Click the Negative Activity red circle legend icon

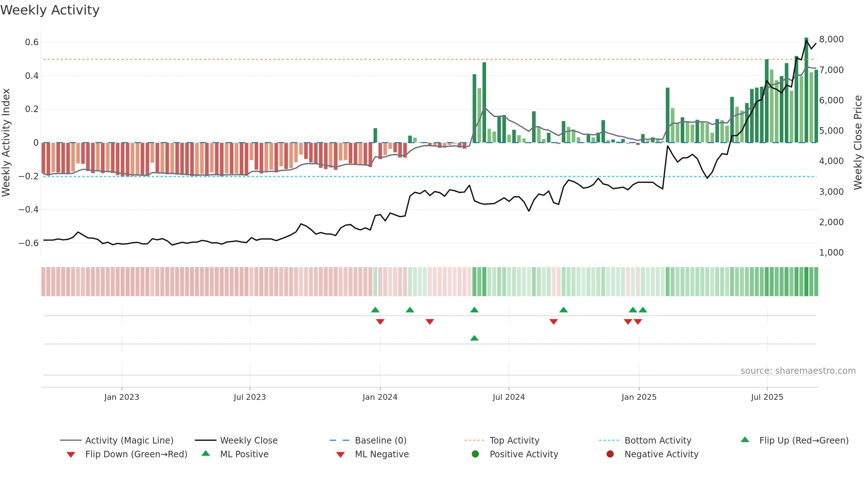[x=610, y=454]
